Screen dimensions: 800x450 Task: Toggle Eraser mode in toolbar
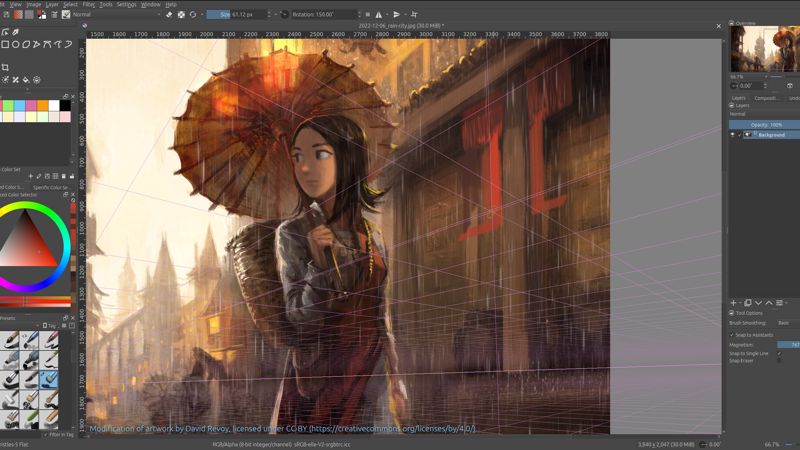point(169,15)
